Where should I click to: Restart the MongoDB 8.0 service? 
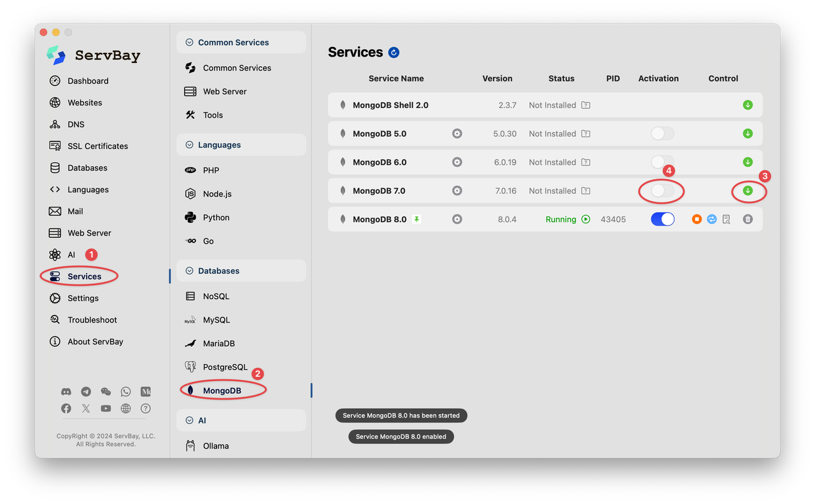[712, 219]
